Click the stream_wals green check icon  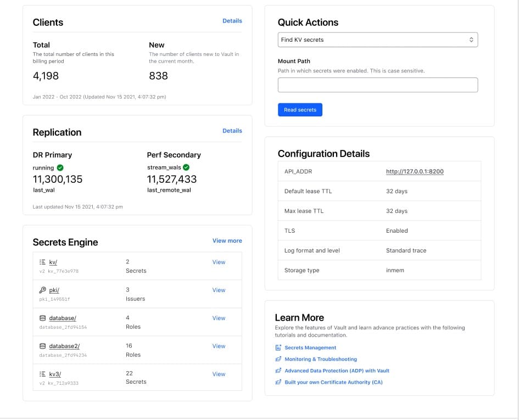186,167
